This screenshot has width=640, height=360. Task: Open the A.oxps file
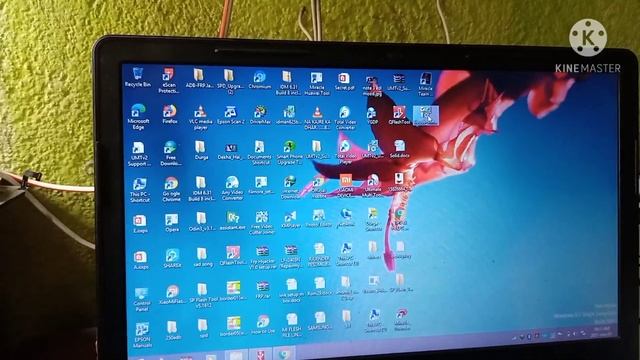(141, 260)
